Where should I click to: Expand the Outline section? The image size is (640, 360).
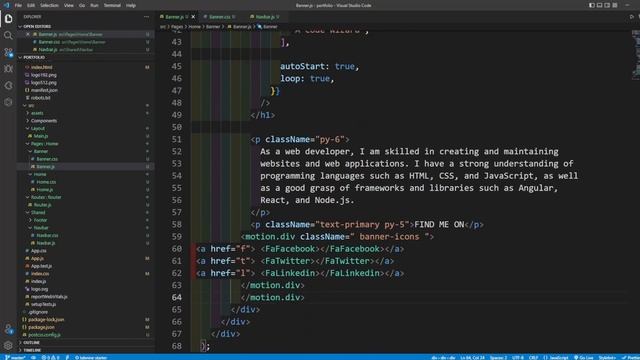pyautogui.click(x=31, y=342)
